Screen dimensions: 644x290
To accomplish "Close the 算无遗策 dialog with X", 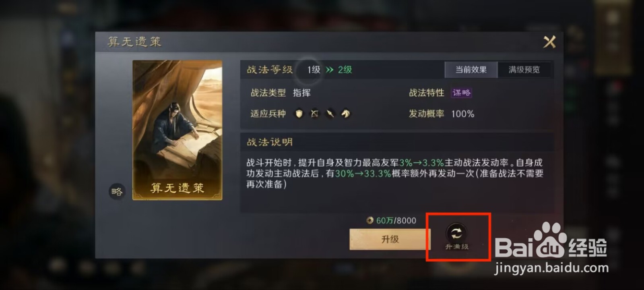I will coord(549,42).
